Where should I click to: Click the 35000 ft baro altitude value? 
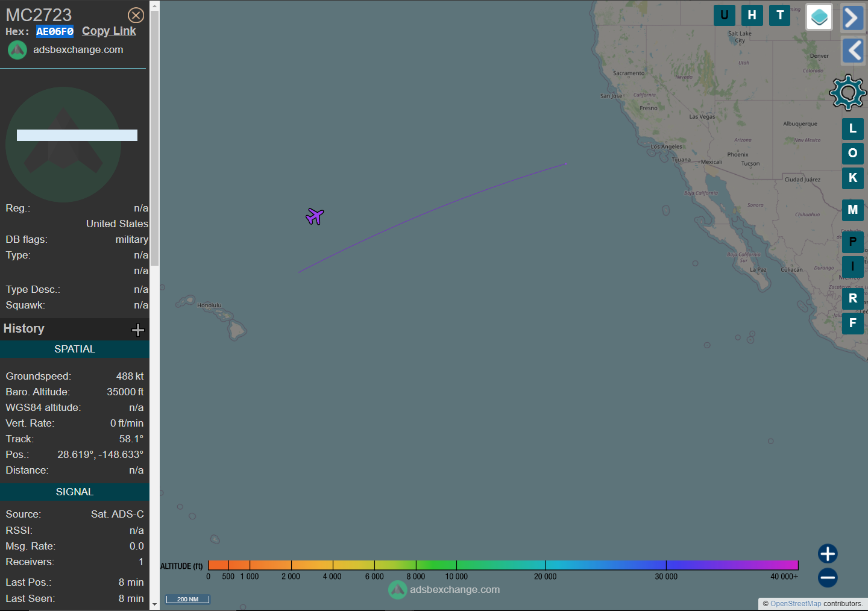125,392
